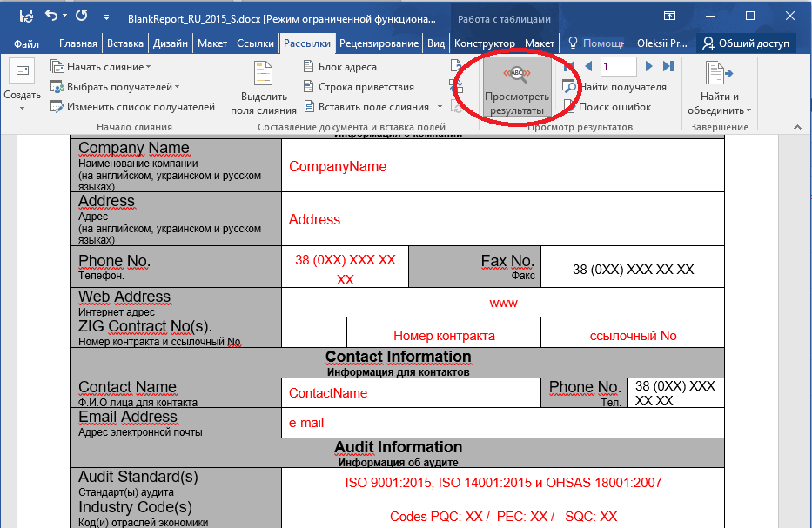This screenshot has width=812, height=528.
Task: Open the ribbon display options icon
Action: [x=669, y=16]
